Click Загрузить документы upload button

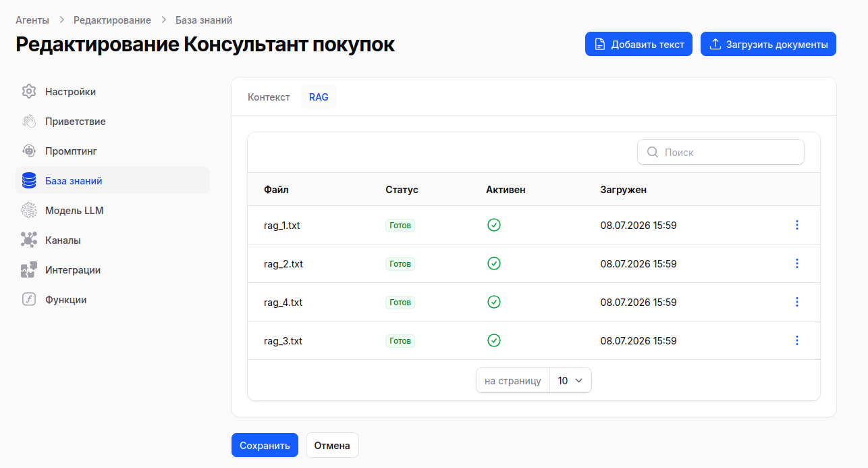768,44
